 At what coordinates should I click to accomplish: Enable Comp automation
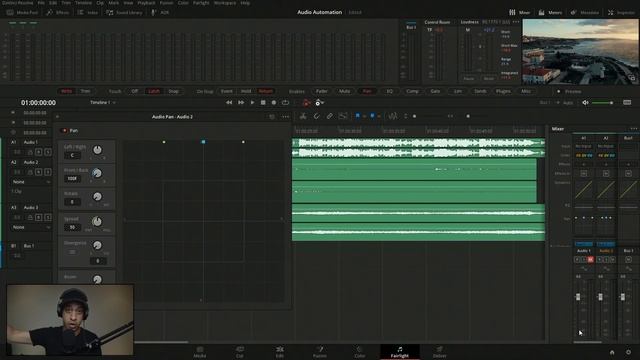[412, 91]
